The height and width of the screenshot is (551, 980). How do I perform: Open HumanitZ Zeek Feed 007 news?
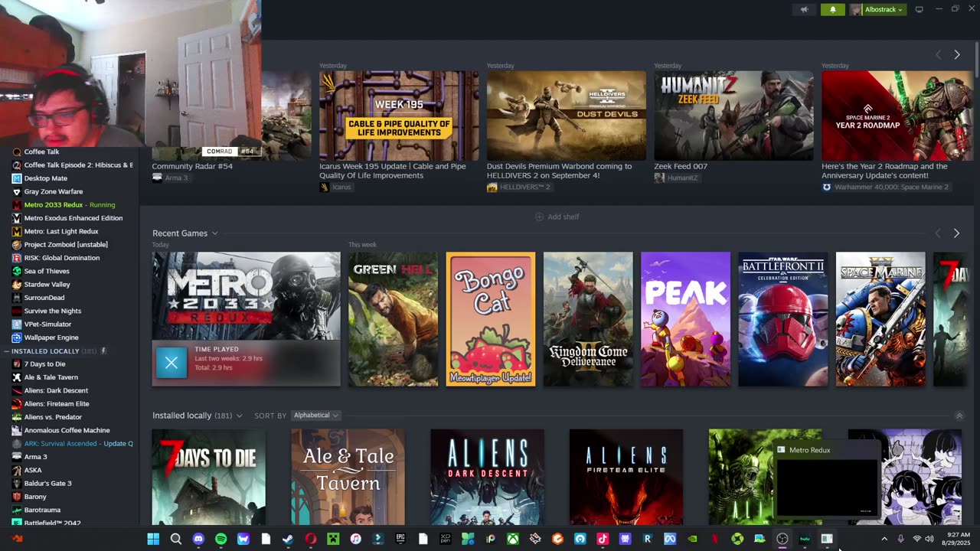733,116
